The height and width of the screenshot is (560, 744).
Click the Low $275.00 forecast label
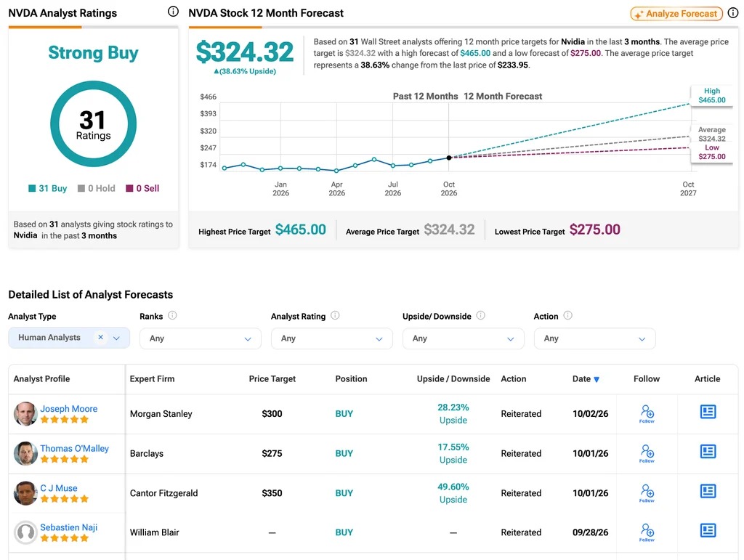pos(712,153)
